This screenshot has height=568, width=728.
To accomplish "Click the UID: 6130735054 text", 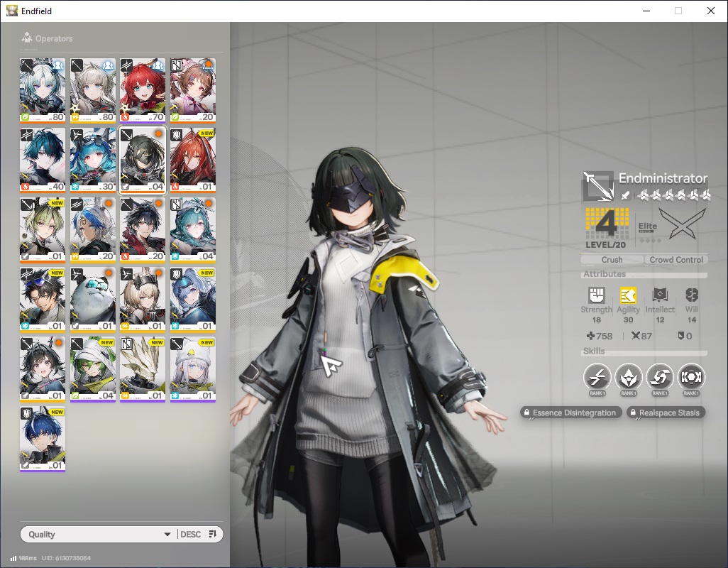I will pos(66,558).
